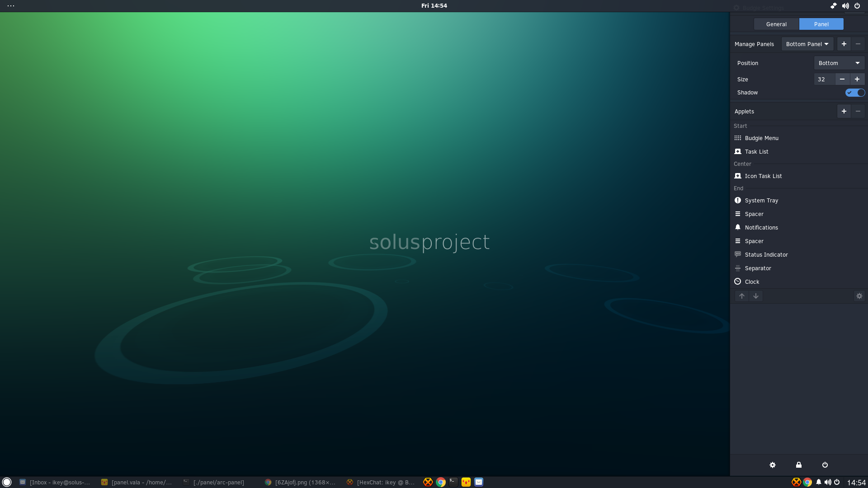Click the 14:54 clock in the bottom panel
Screen dimensions: 868x488
point(856,483)
